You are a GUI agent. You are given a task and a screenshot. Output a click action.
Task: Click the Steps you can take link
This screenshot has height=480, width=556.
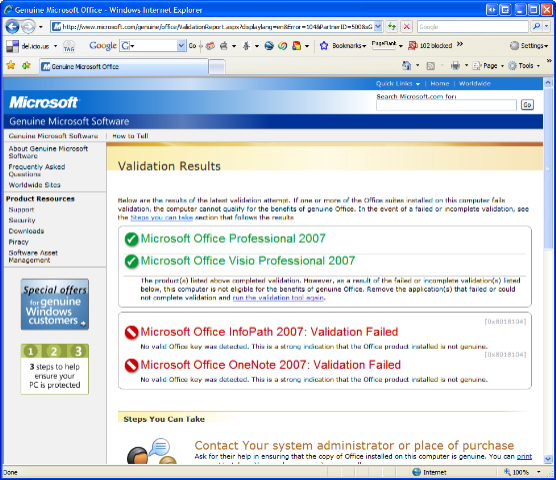(162, 218)
